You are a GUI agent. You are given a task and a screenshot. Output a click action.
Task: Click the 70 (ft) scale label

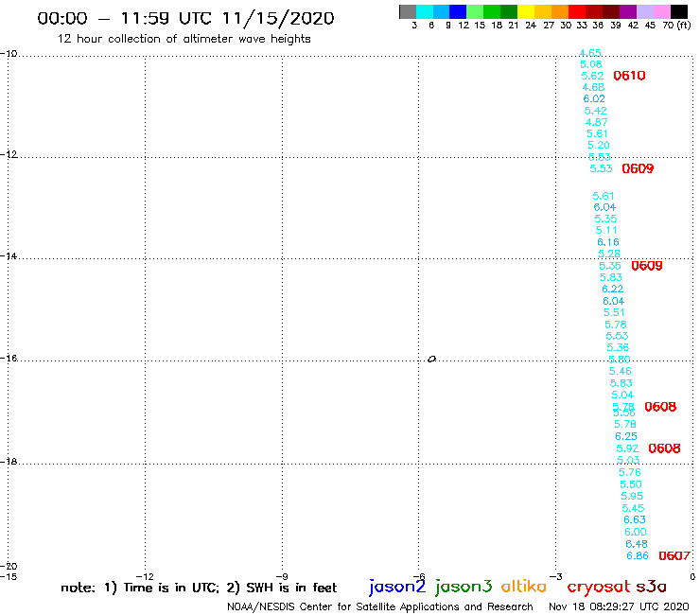(676, 26)
